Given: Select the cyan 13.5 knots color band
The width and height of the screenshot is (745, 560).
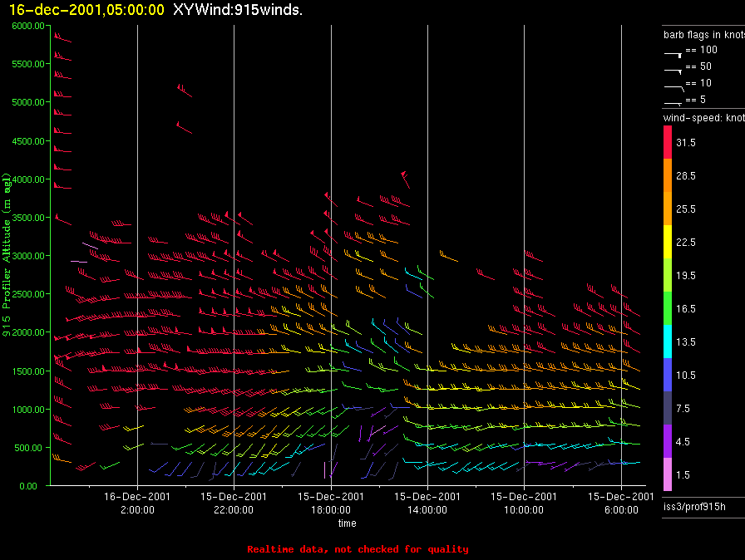Looking at the screenshot, I should [x=668, y=341].
